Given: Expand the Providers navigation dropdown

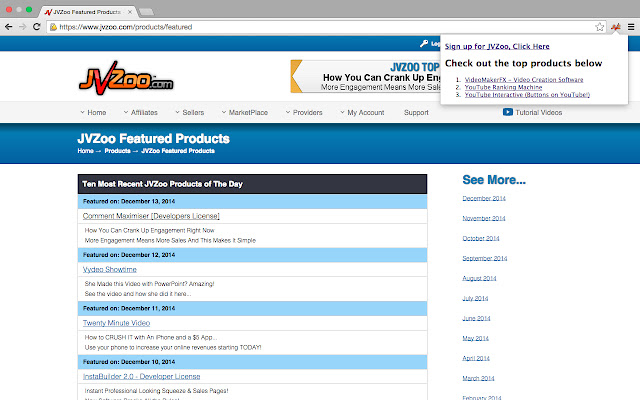Looking at the screenshot, I should [304, 112].
